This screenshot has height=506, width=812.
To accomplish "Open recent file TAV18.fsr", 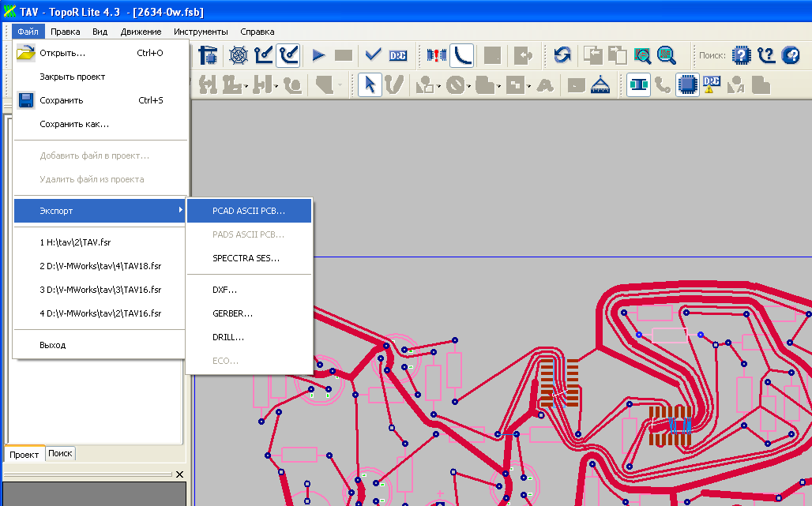I will coord(100,266).
